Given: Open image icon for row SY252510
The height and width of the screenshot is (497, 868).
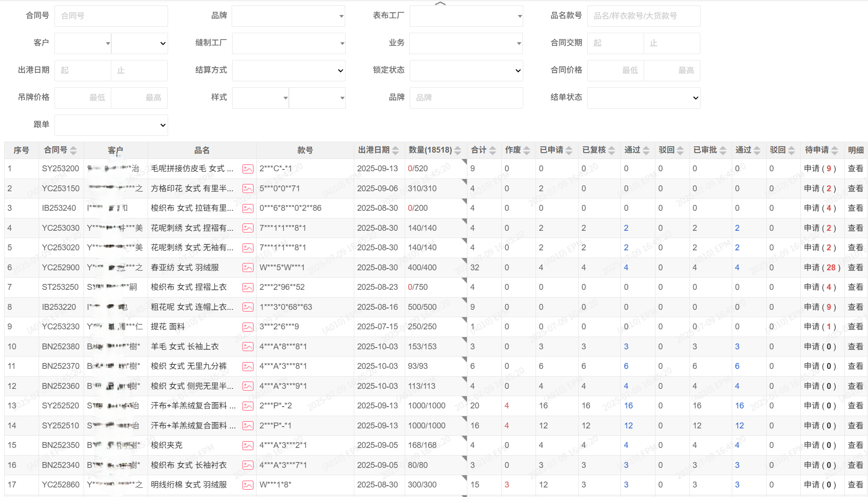Looking at the screenshot, I should [x=248, y=426].
